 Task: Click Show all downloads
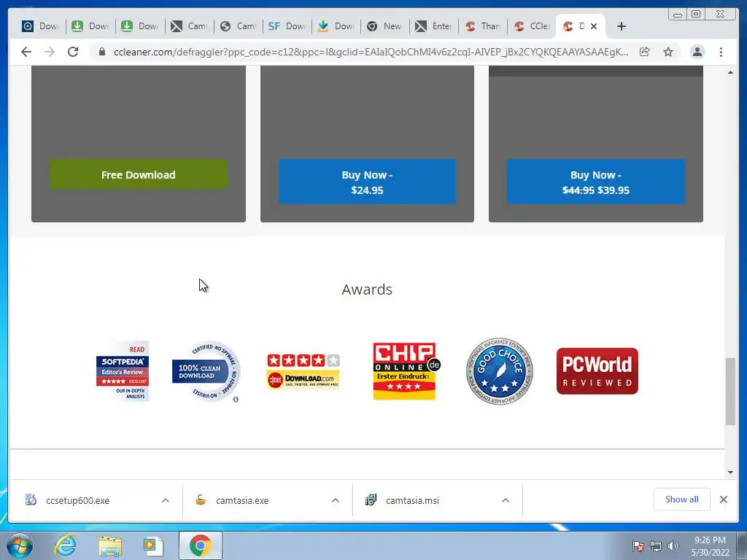[x=682, y=499]
